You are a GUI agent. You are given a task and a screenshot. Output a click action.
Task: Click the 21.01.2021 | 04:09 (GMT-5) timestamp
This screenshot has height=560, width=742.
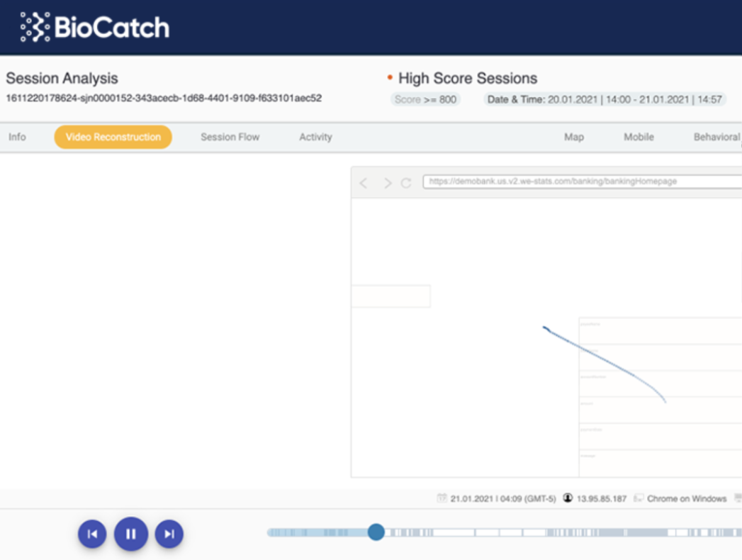click(503, 498)
